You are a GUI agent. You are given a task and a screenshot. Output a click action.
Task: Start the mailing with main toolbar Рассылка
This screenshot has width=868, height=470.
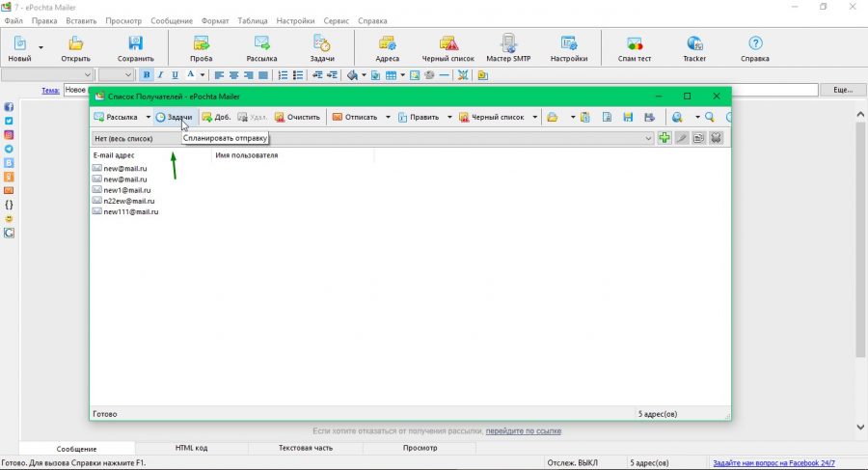(x=261, y=48)
